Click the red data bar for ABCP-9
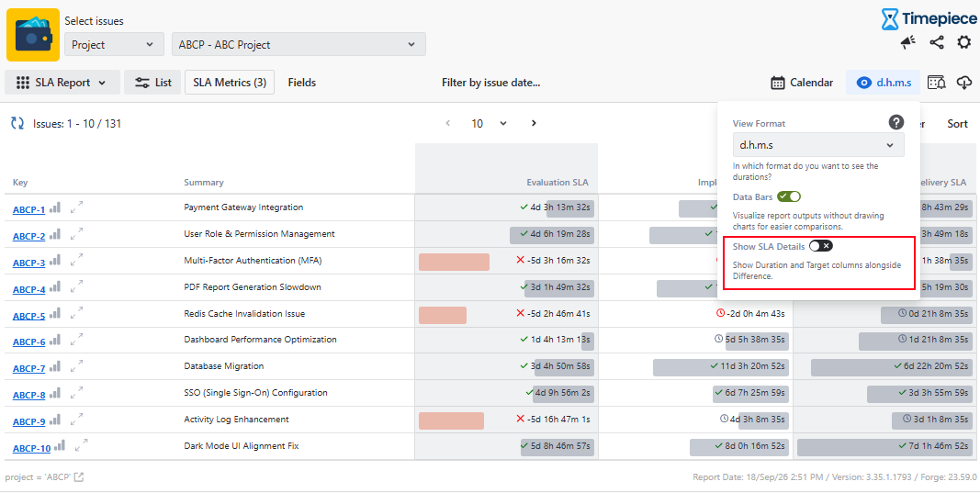 click(x=451, y=420)
